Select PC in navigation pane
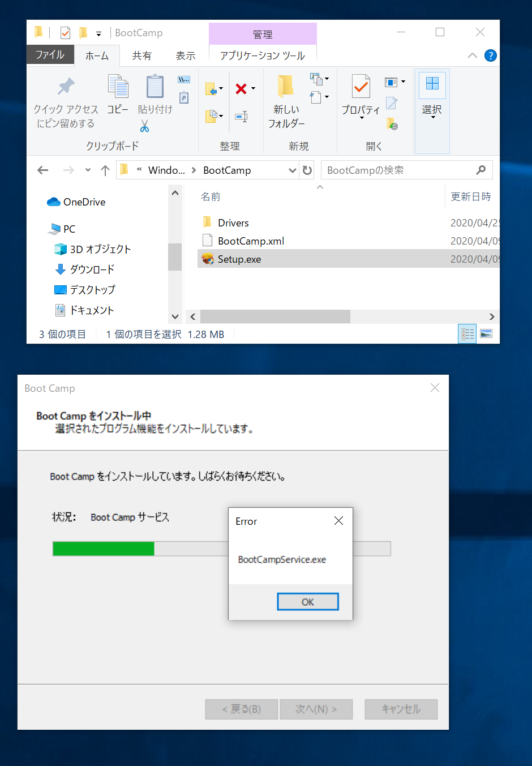This screenshot has height=766, width=532. coord(62,229)
